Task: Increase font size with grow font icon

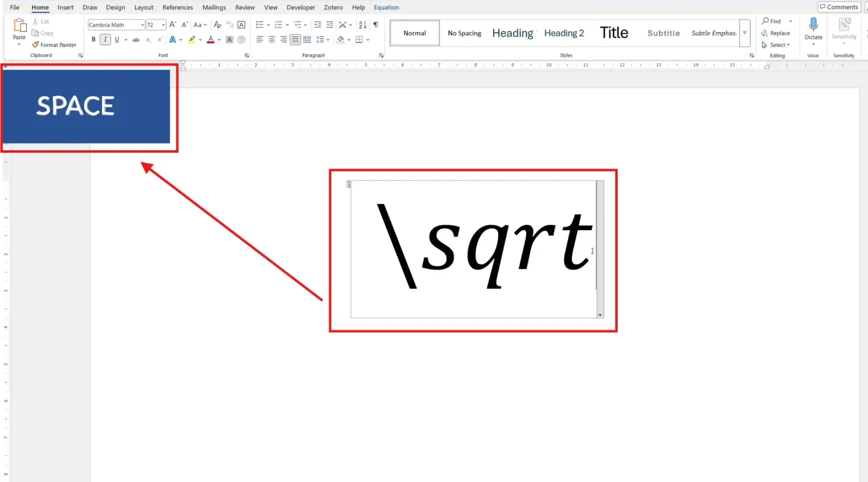Action: click(x=173, y=24)
